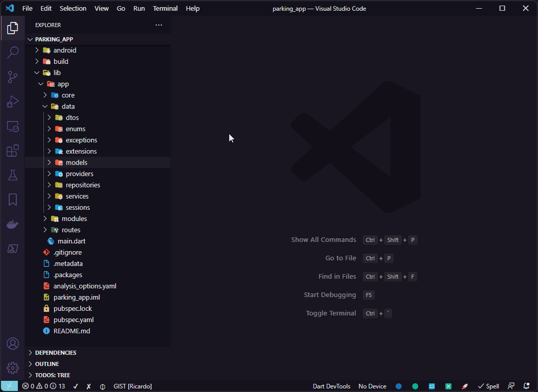Image resolution: width=538 pixels, height=392 pixels.
Task: Expand the OUTLINE section
Action: point(98,364)
